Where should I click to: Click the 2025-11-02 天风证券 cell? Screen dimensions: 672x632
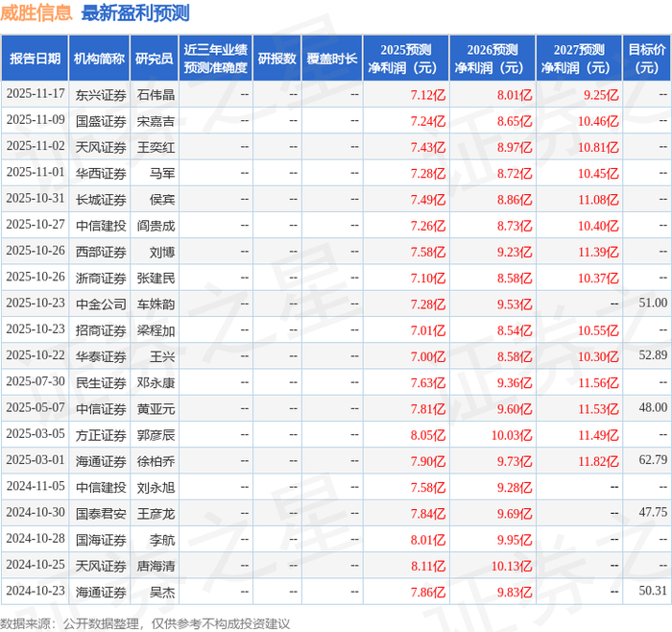[x=101, y=147]
